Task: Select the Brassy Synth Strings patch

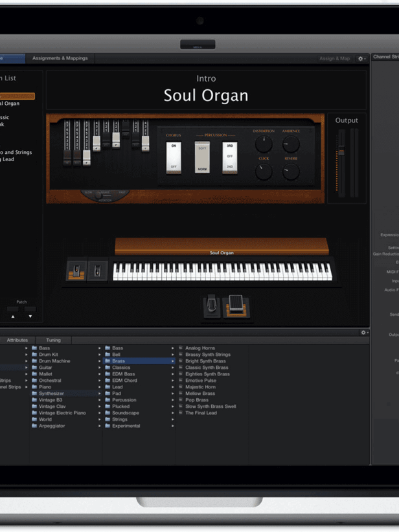Action: click(x=208, y=355)
